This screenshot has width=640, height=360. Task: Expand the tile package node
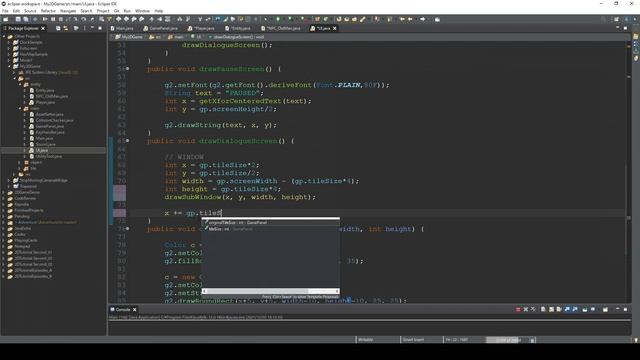coord(20,168)
